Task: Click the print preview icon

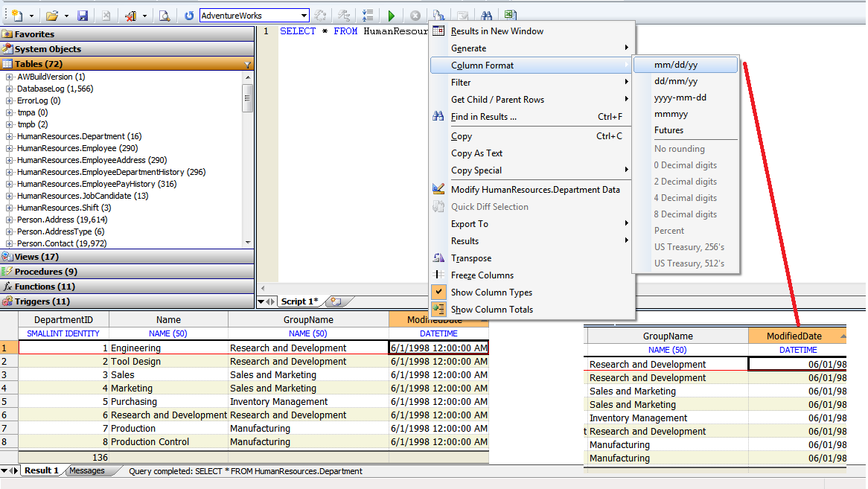Action: (164, 14)
